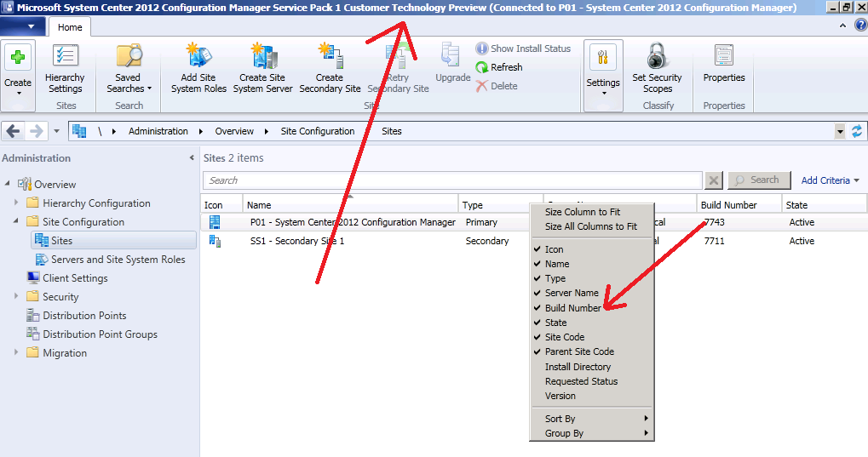868x457 pixels.
Task: Select Distribution Point Groups node
Action: click(92, 334)
